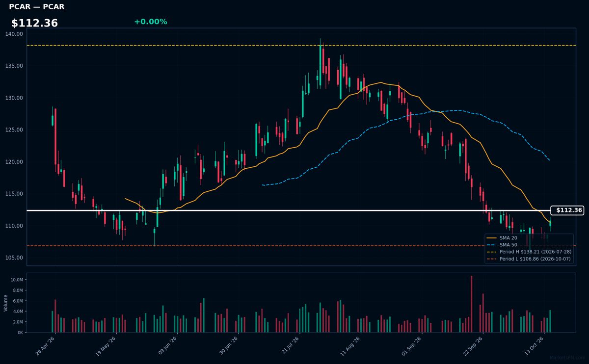589x364 pixels.
Task: Click the 10.0M volume axis label
Action: point(17,280)
